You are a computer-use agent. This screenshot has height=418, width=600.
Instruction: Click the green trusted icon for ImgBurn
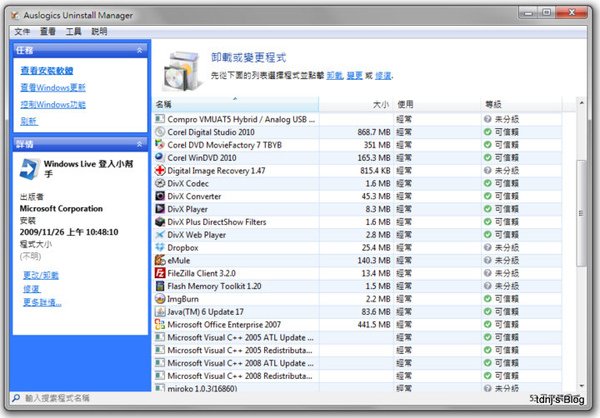488,299
